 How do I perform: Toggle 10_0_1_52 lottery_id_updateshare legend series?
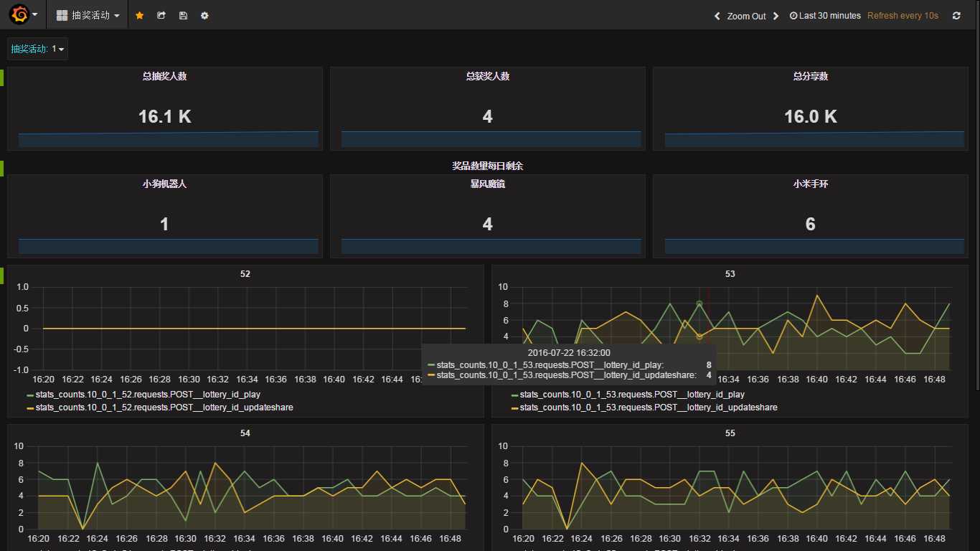164,408
